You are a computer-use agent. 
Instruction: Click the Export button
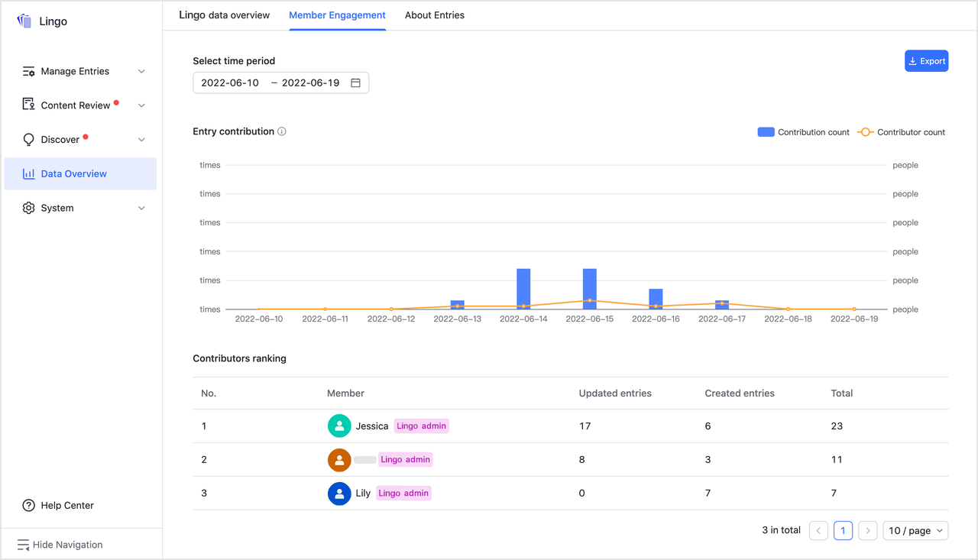(926, 60)
